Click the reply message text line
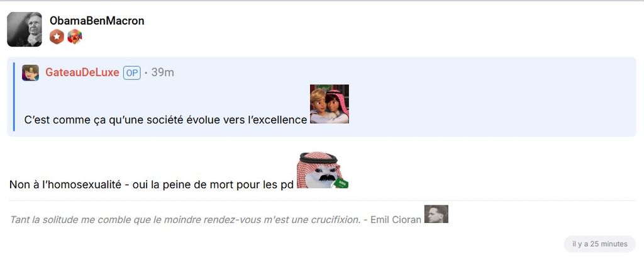This screenshot has width=644, height=262. (152, 185)
